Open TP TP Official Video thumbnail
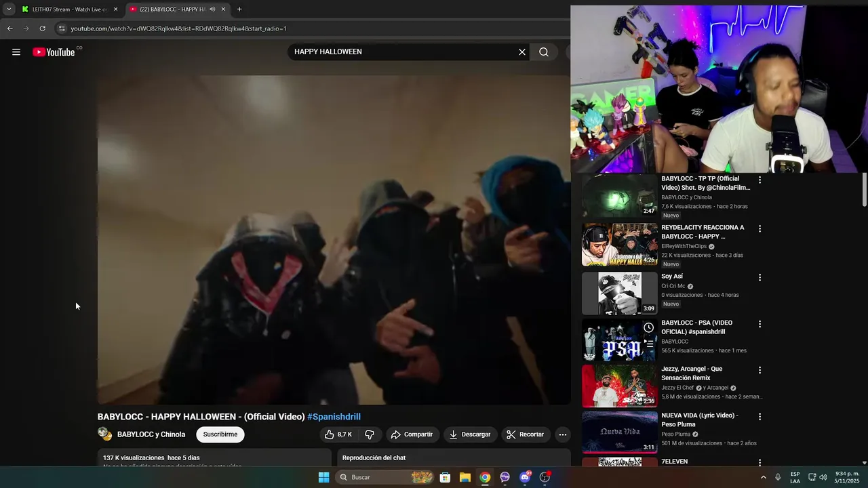The image size is (868, 488). point(620,196)
